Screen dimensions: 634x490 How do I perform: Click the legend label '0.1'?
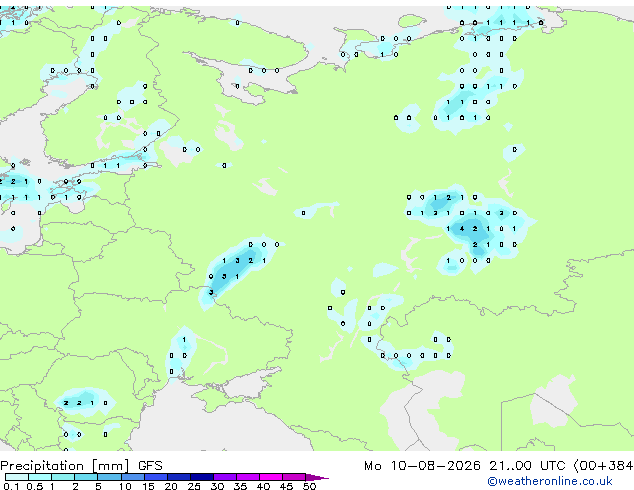coord(11,486)
